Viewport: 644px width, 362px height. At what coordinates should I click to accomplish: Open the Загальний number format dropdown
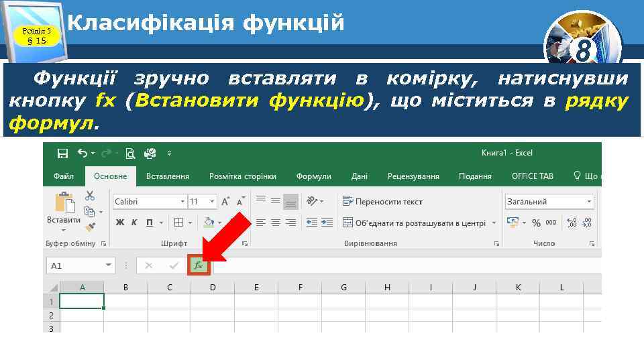[589, 202]
